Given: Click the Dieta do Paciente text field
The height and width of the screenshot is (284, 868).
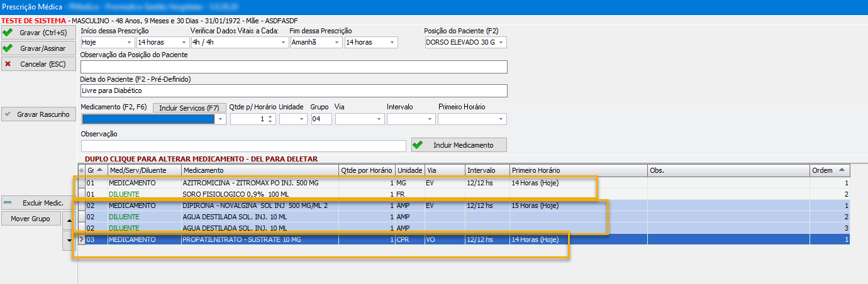Looking at the screenshot, I should 294,90.
